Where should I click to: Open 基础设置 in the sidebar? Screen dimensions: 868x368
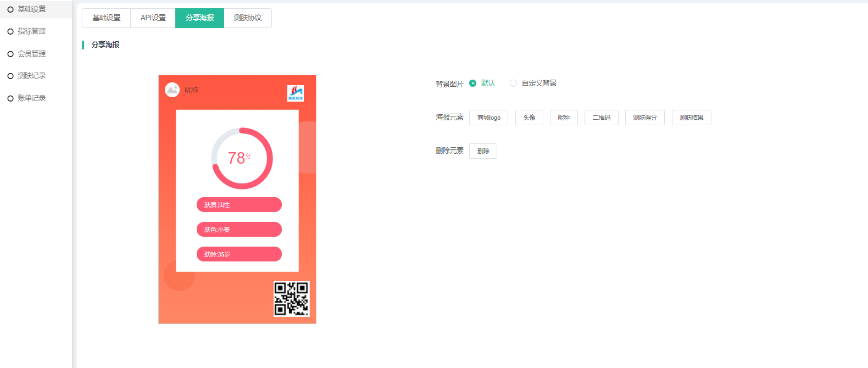tap(36, 9)
